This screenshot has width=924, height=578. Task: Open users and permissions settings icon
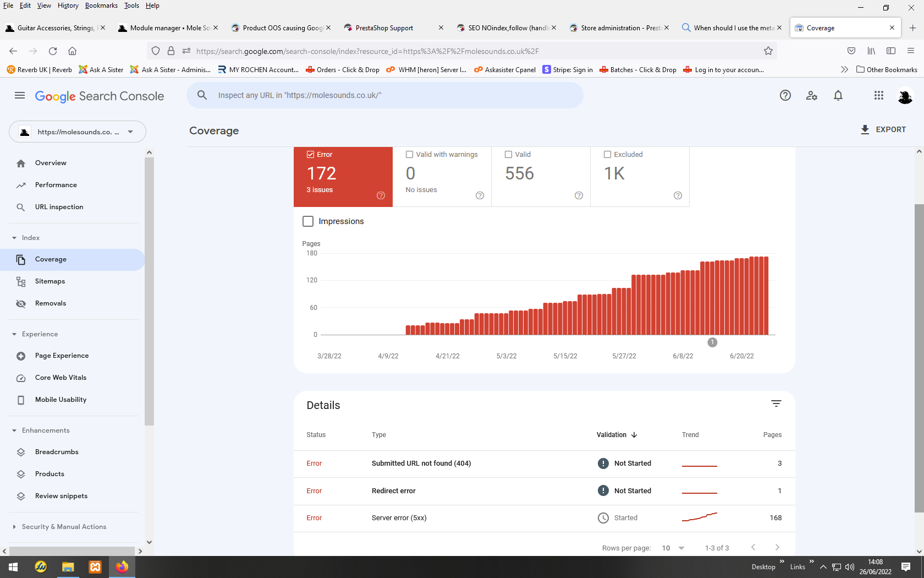[812, 95]
